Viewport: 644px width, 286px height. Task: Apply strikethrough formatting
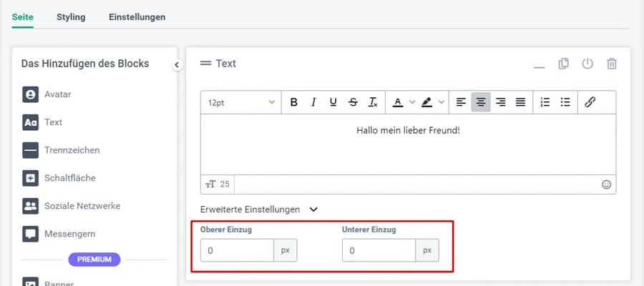(x=353, y=102)
